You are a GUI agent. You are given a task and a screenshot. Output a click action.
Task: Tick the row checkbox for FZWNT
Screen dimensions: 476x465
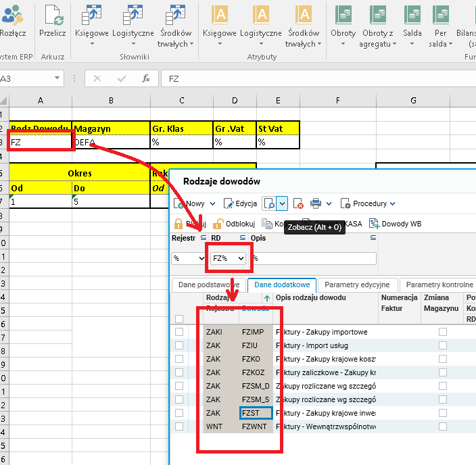179,426
